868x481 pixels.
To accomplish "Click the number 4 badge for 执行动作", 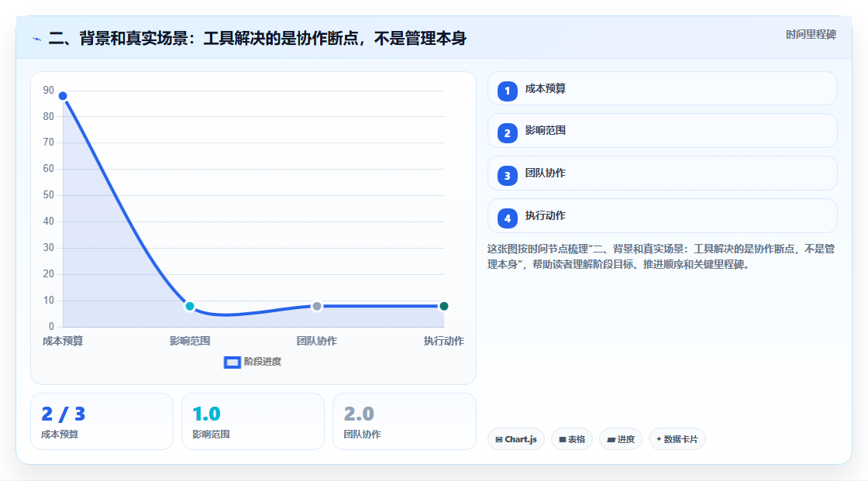I will (x=507, y=218).
